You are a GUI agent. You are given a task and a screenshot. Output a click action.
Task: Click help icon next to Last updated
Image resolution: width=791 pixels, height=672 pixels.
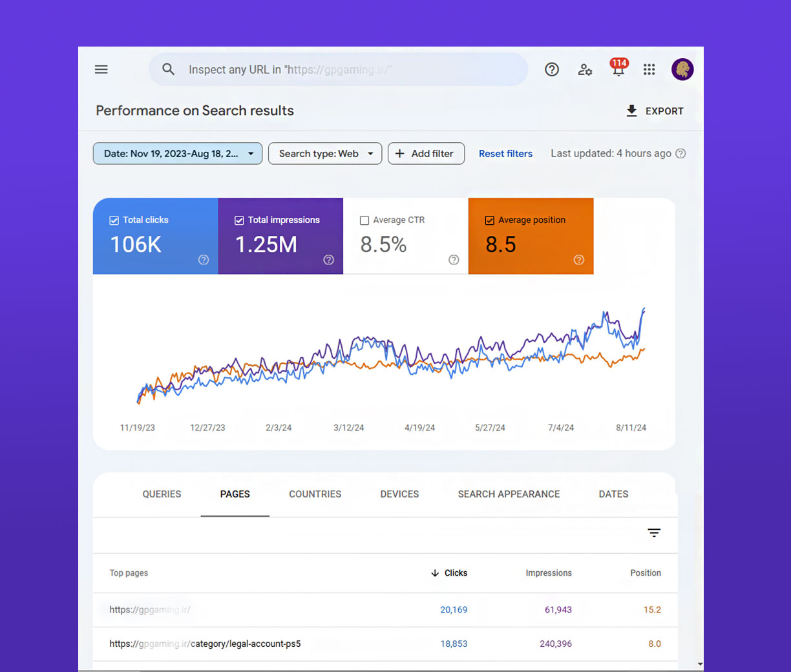tap(680, 154)
